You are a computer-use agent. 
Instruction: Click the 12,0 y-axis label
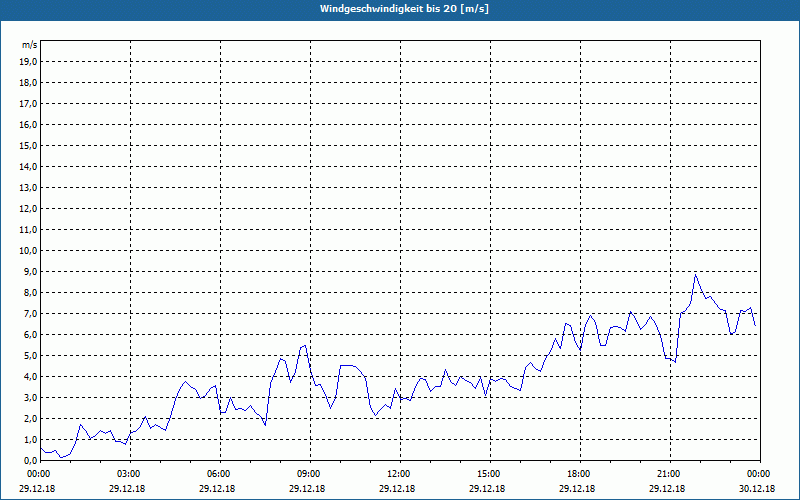28,209
